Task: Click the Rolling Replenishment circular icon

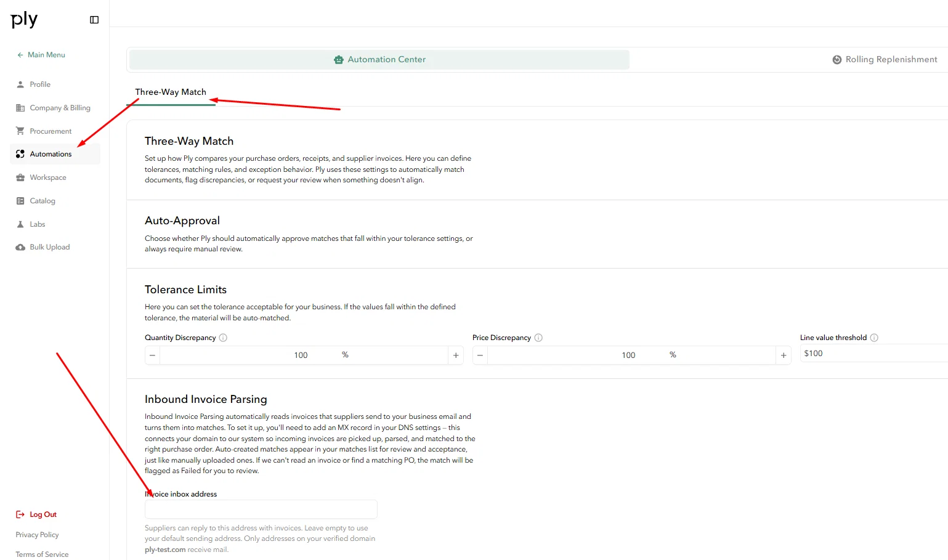Action: [x=837, y=60]
